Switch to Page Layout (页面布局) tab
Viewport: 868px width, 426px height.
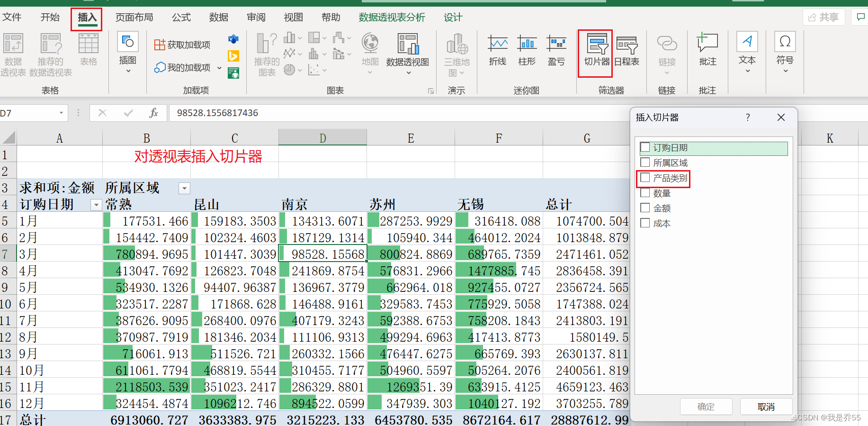[134, 17]
